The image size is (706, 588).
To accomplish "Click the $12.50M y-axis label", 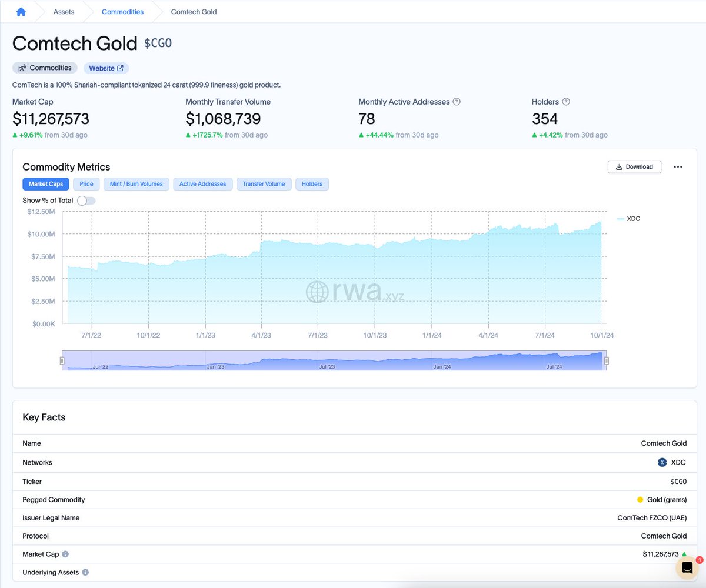I will (x=41, y=212).
